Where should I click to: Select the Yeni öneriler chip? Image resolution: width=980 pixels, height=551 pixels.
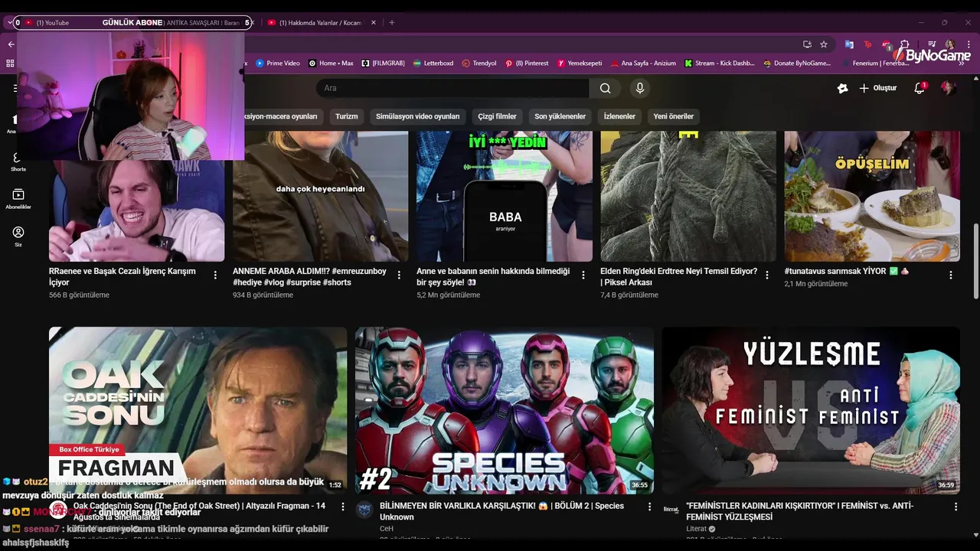[673, 116]
